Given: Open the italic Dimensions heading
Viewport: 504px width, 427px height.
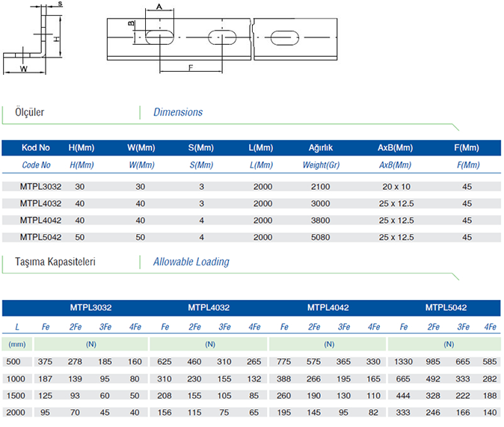Looking at the screenshot, I should click(x=178, y=113).
